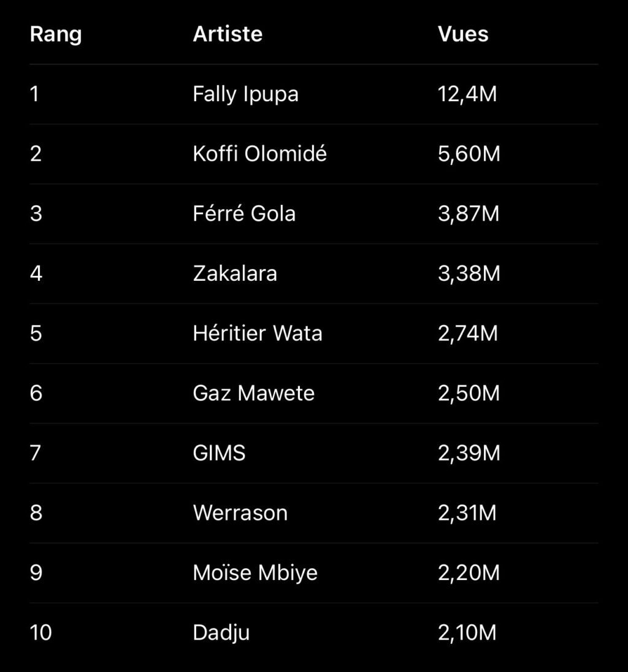Screen dimensions: 628x672
Task: Select the 2,39M views cell
Action: tap(469, 453)
